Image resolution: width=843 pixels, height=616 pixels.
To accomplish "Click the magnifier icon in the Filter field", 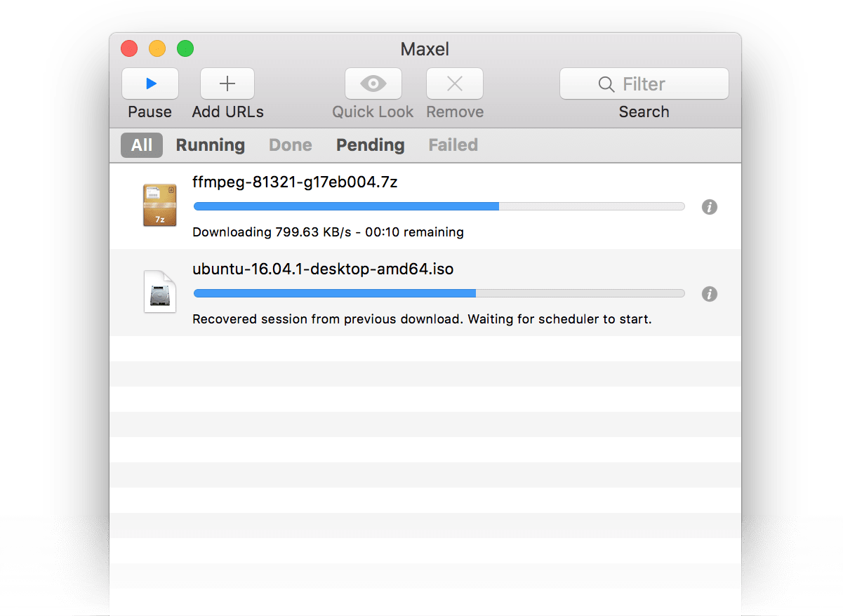I will click(x=606, y=83).
